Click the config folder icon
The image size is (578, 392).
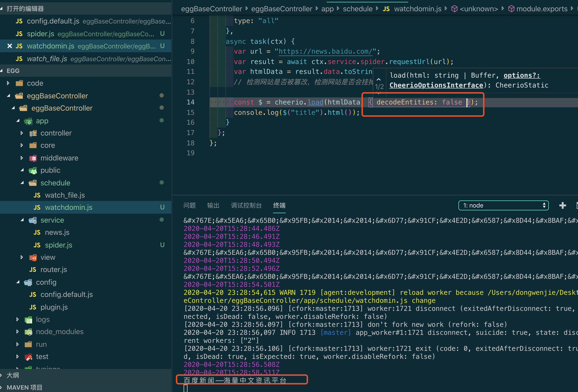pos(28,283)
